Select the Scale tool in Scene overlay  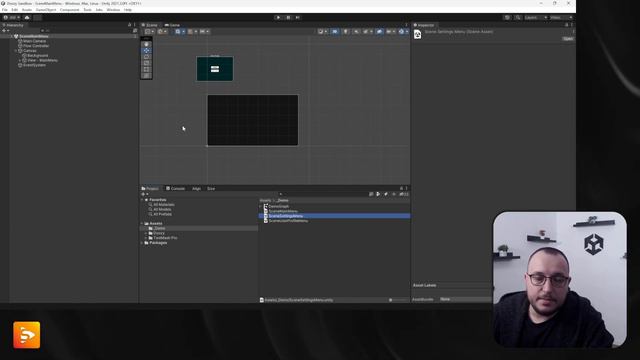tap(147, 63)
